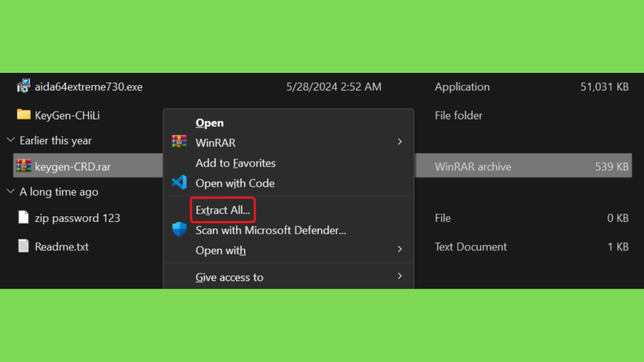Choose Scan with Microsoft Defender...
Image resolution: width=644 pixels, height=362 pixels.
tap(270, 230)
